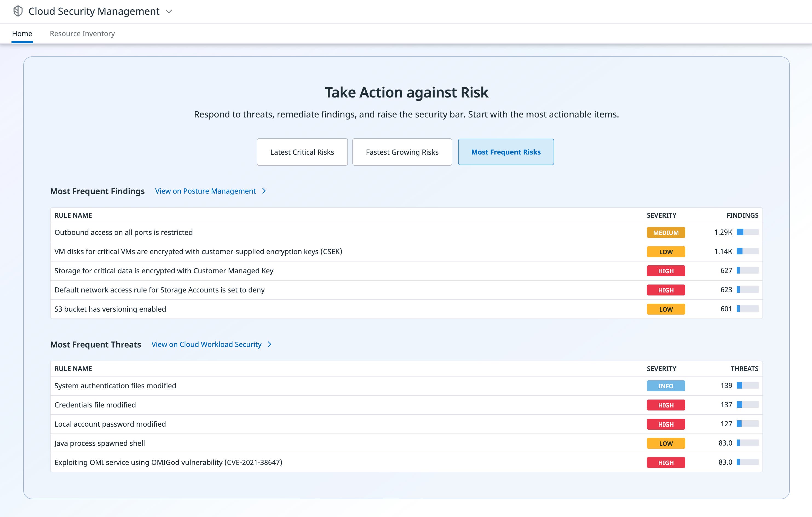Click the RULE NAME column header
812x517 pixels.
(x=73, y=215)
